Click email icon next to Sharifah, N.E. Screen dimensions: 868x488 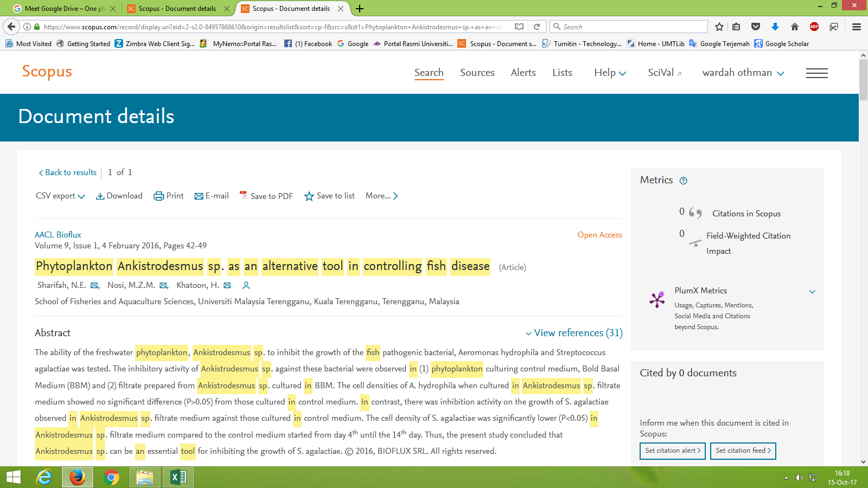coord(94,286)
